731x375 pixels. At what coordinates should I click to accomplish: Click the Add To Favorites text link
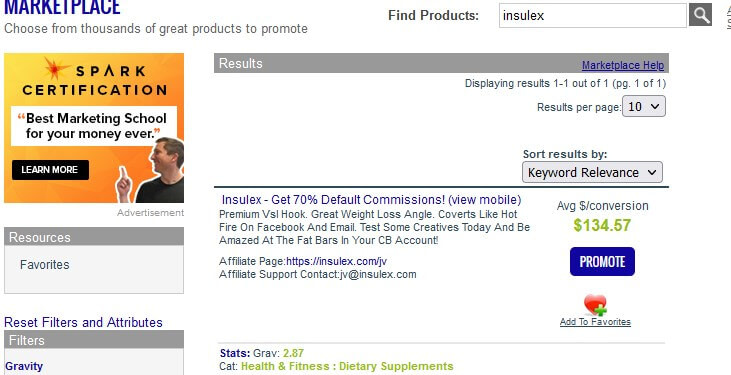tap(595, 322)
